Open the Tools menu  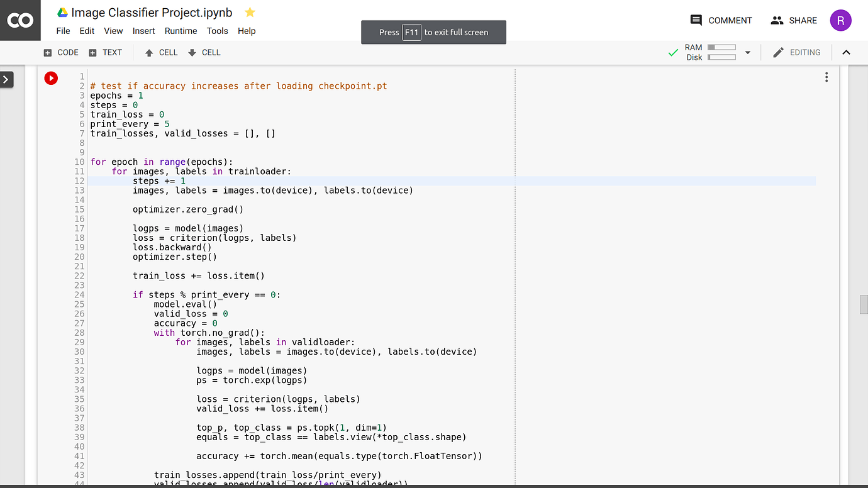[218, 31]
